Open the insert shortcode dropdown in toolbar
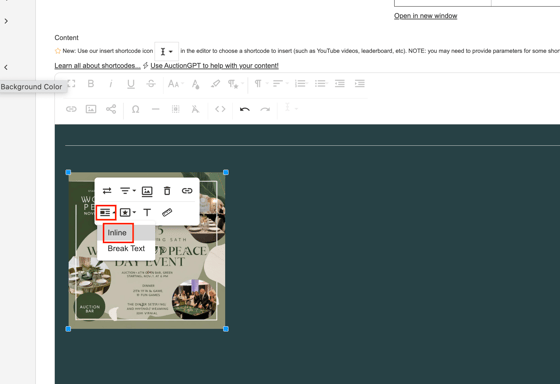Viewport: 560px width, 384px height. pos(290,108)
